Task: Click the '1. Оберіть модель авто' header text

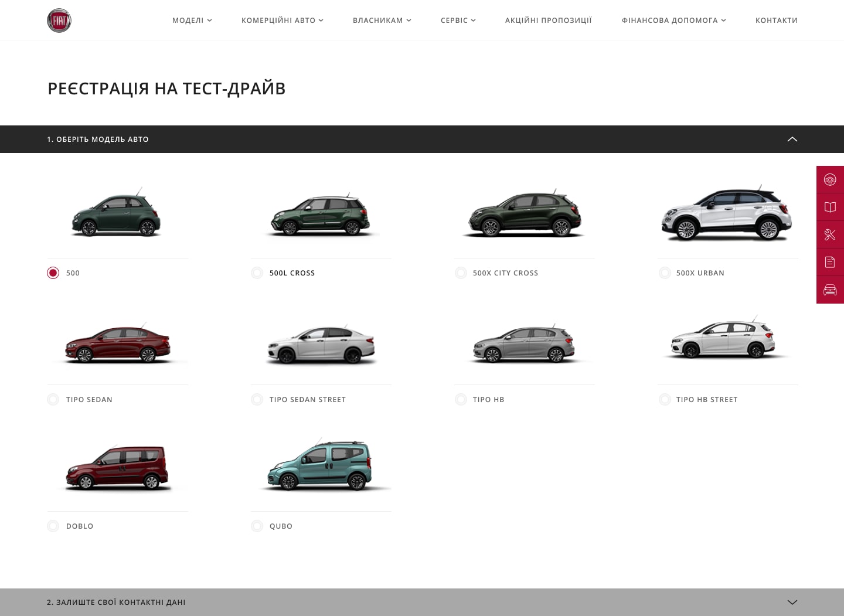Action: click(98, 139)
